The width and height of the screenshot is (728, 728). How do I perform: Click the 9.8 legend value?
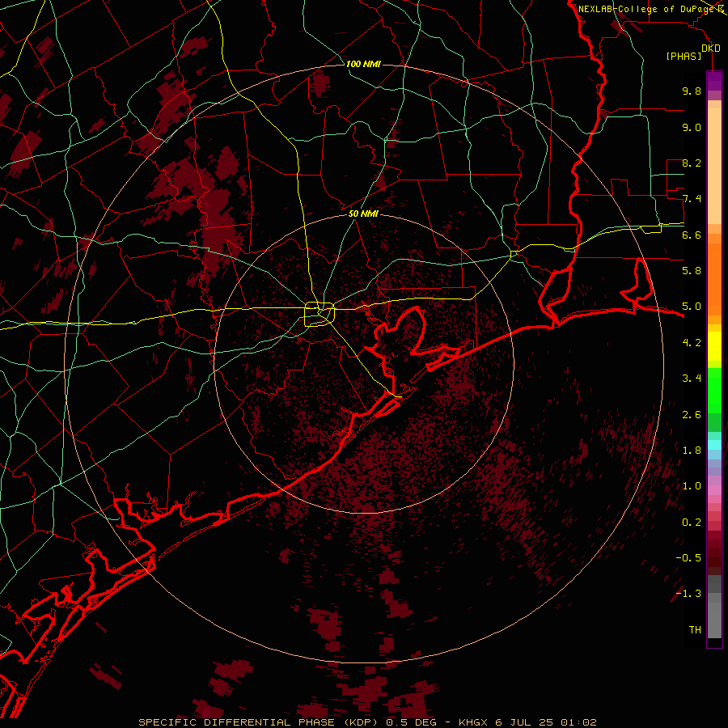pyautogui.click(x=692, y=91)
